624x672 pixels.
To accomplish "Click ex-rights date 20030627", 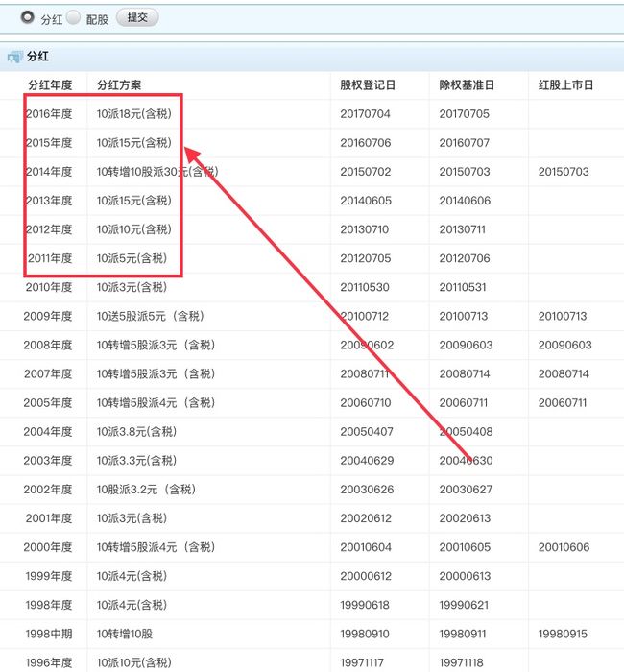I will click(466, 490).
